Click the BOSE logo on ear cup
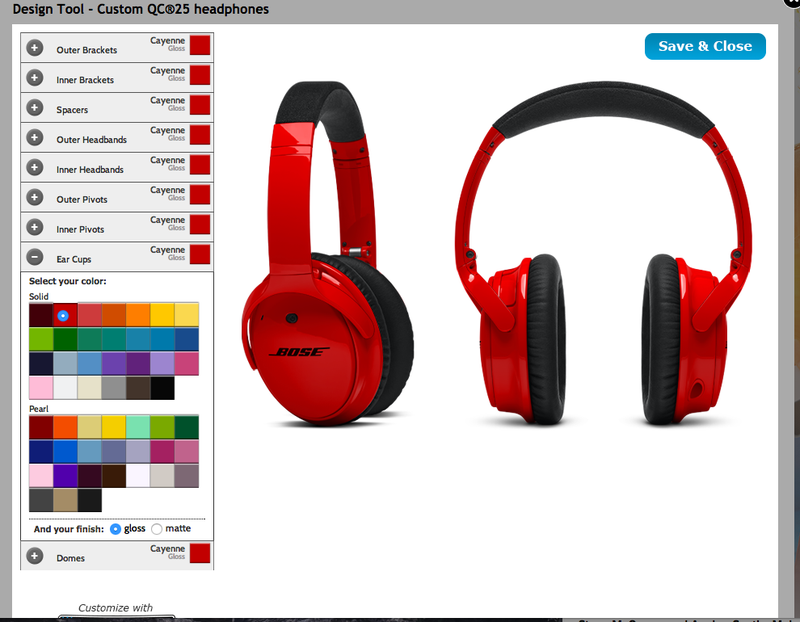Viewport: 800px width, 622px height. tap(299, 352)
